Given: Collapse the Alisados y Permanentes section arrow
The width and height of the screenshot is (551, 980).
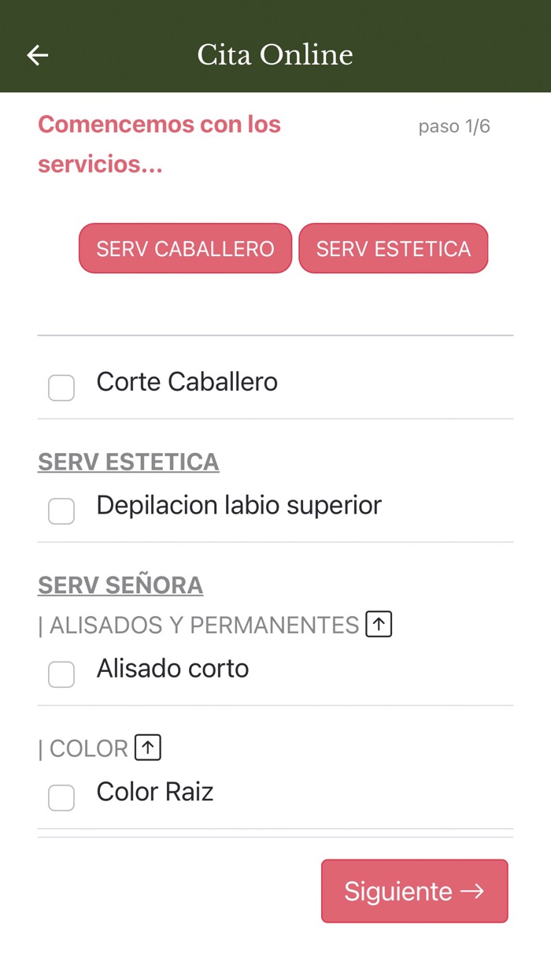Looking at the screenshot, I should tap(379, 625).
